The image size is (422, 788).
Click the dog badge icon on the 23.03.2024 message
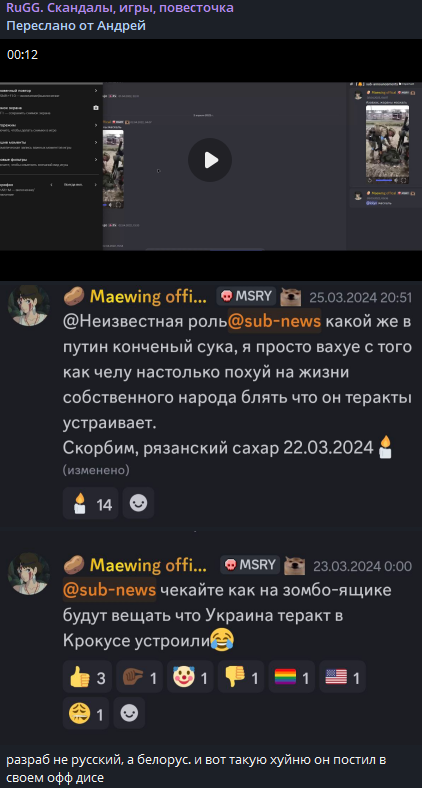click(x=294, y=566)
